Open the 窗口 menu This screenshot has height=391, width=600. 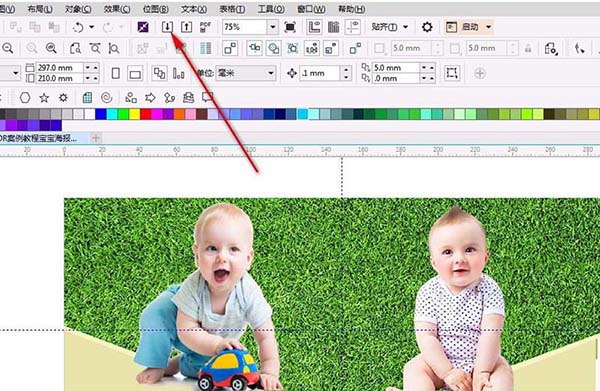pyautogui.click(x=311, y=9)
